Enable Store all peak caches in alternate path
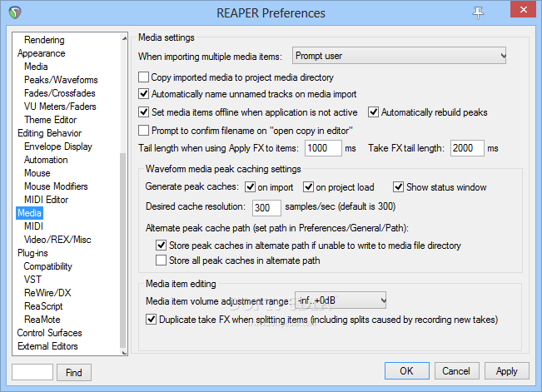The image size is (542, 392). coord(161,260)
